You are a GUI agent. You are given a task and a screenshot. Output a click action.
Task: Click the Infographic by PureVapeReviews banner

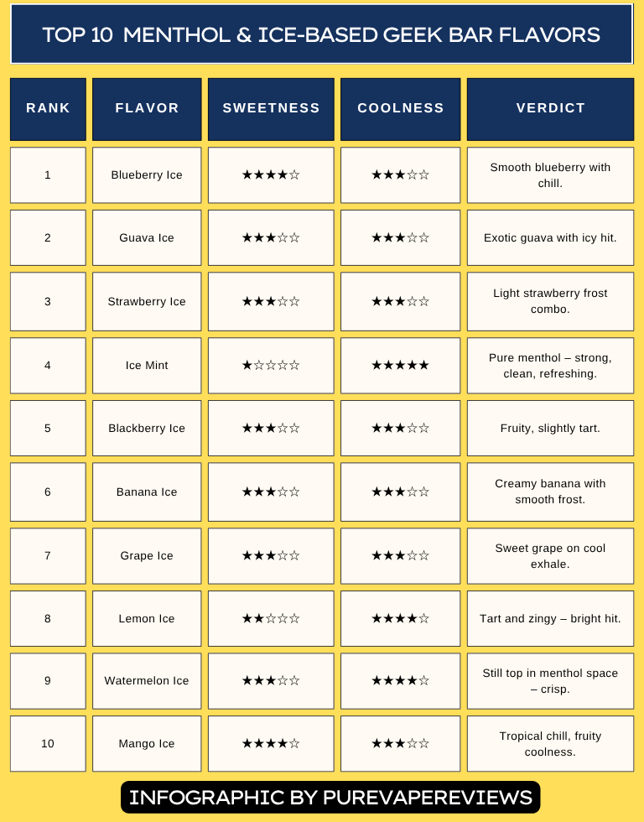coord(330,798)
